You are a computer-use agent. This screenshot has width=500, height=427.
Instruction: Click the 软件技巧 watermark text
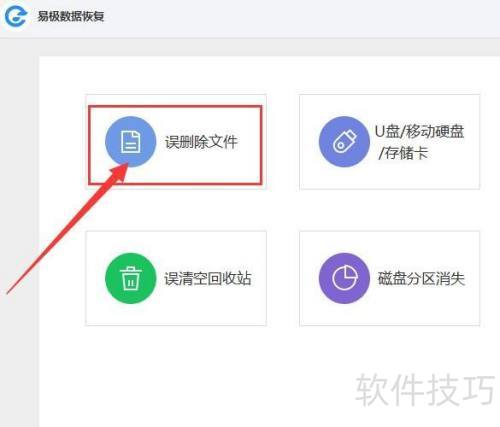coord(425,389)
